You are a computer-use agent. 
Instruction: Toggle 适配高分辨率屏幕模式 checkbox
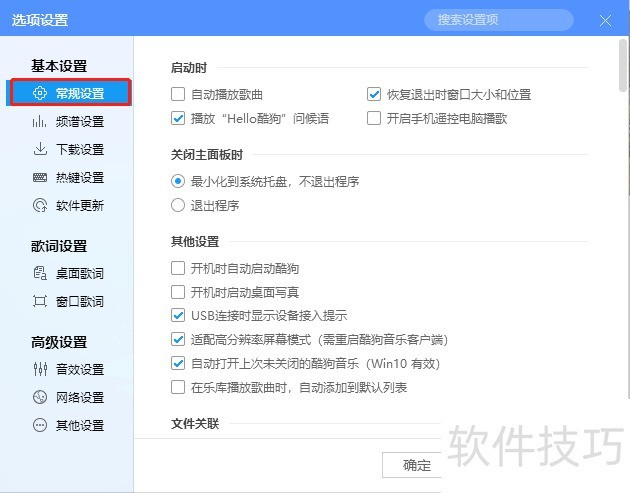pyautogui.click(x=178, y=340)
